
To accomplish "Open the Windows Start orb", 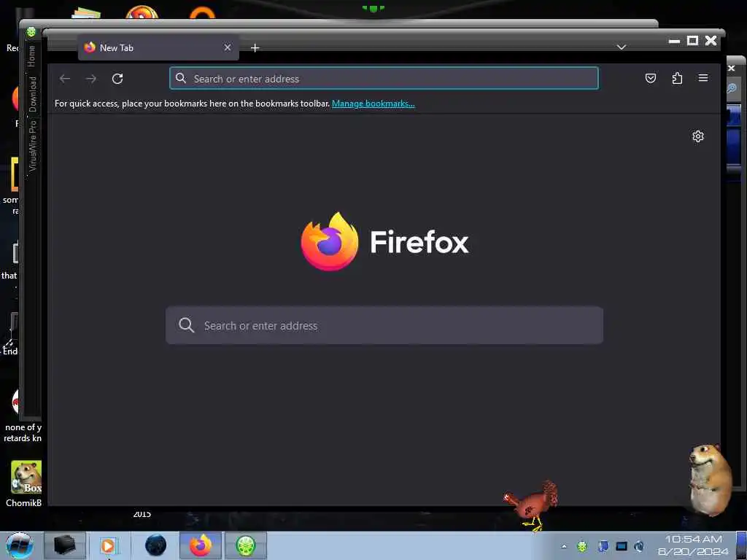I will 20,545.
